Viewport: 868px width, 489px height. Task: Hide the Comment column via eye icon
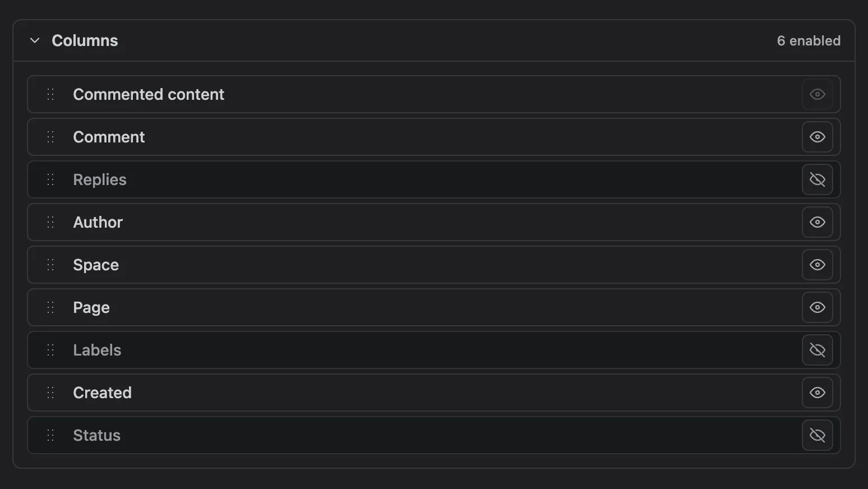coord(817,137)
